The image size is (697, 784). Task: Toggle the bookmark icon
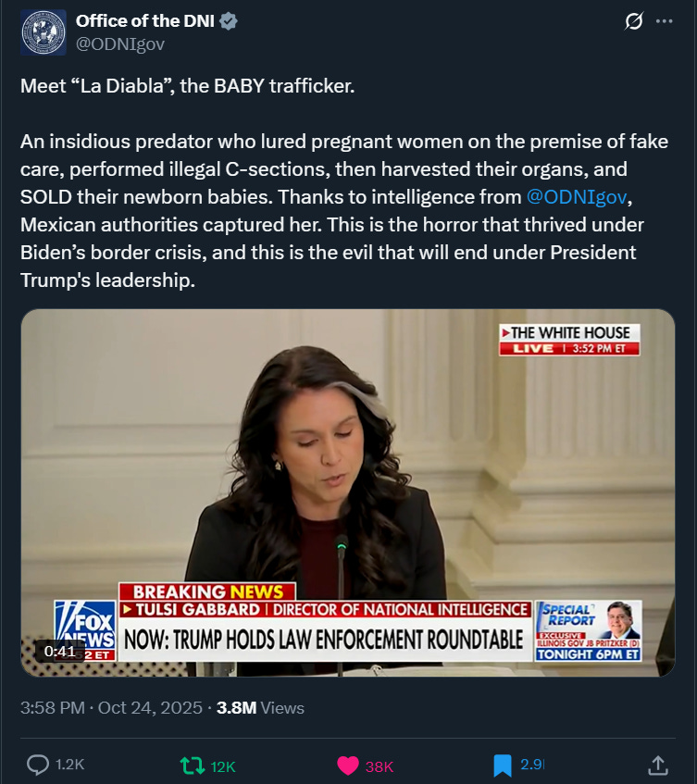point(503,765)
